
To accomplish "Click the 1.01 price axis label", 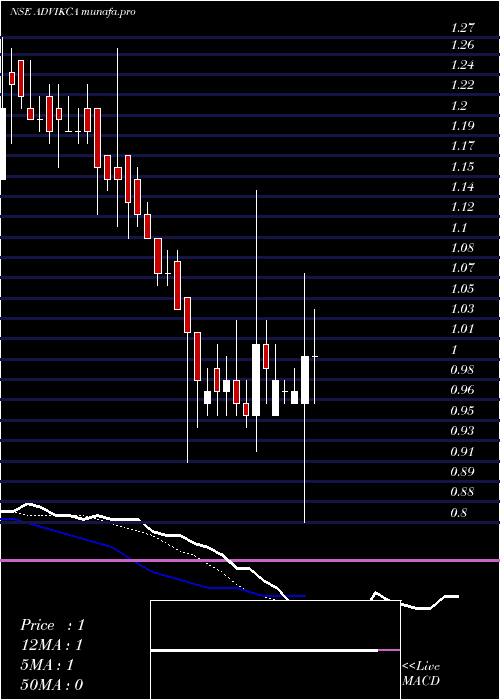I will [x=462, y=329].
